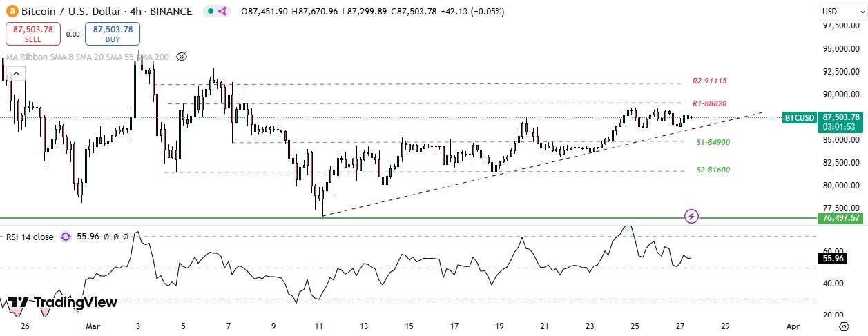Click the RSI 55.96 value tag on axis
This screenshot has width=868, height=336.
pos(830,259)
